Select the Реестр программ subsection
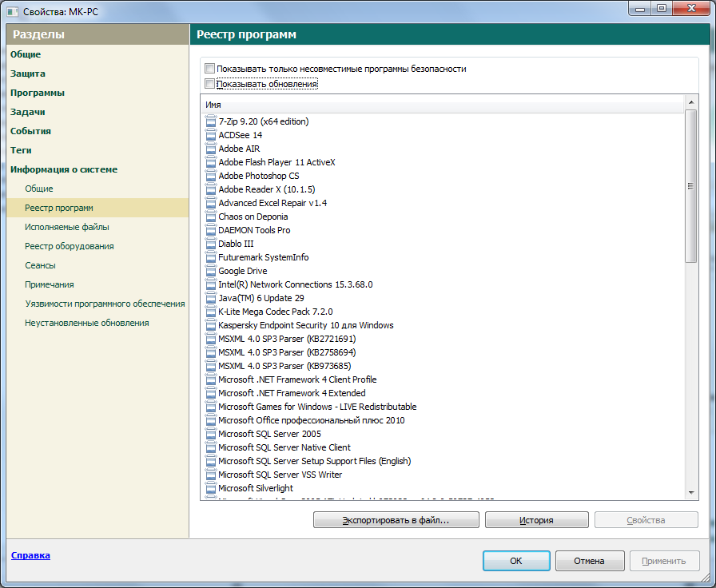Image resolution: width=716 pixels, height=588 pixels. pos(97,208)
